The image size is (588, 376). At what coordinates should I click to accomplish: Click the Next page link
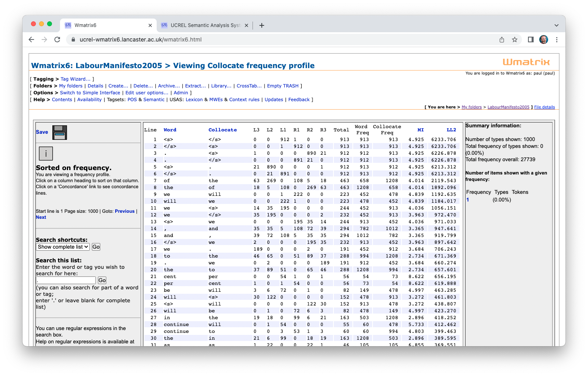(x=41, y=217)
